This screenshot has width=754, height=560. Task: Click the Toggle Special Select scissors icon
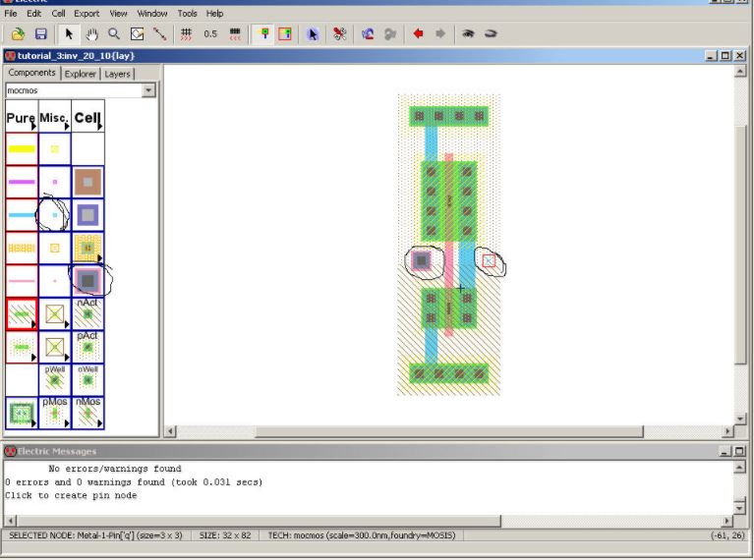coord(339,33)
